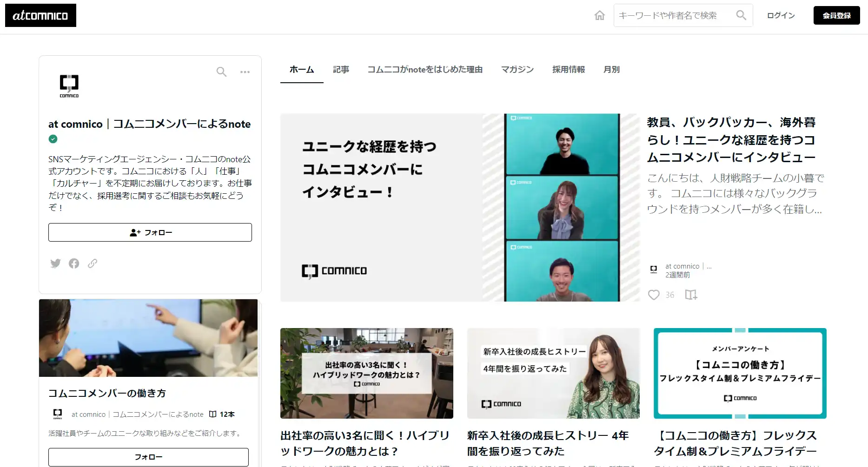Open the フレックスタイム制&プレミアムフライデー article title

[735, 443]
